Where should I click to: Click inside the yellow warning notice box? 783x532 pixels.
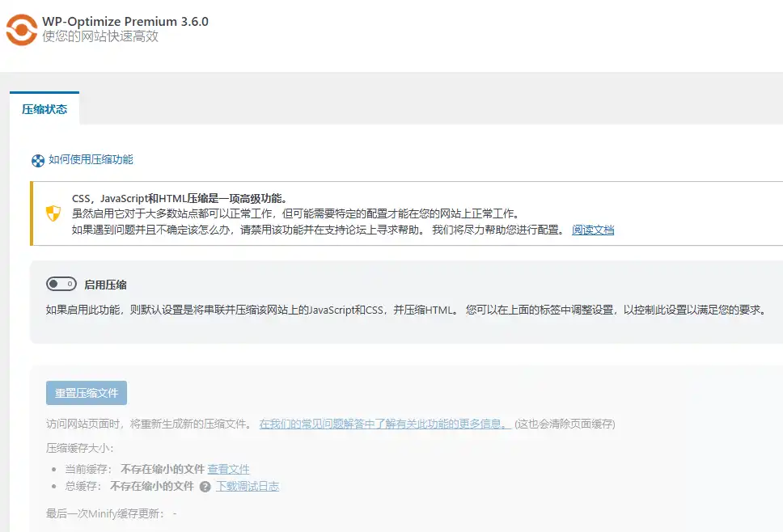point(324,213)
